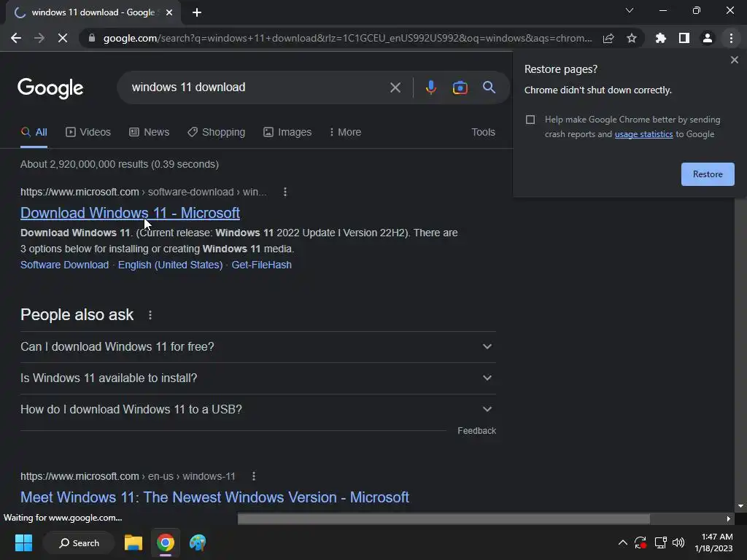Follow the English (United States) sublink

tap(170, 265)
